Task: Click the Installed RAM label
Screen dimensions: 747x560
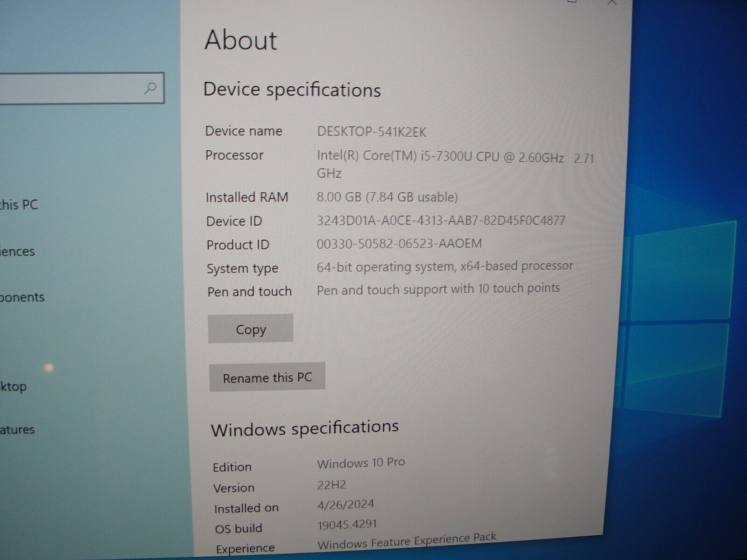Action: click(x=247, y=197)
